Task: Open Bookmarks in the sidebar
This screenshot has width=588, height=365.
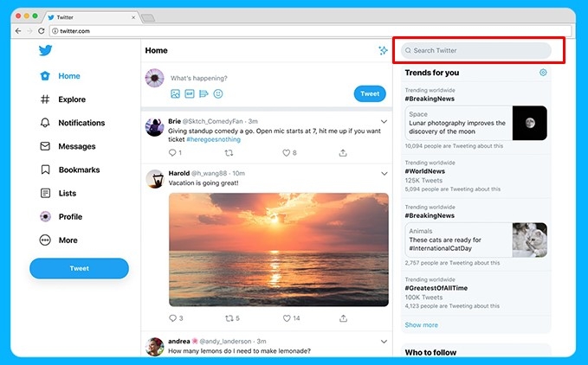Action: tap(70, 170)
